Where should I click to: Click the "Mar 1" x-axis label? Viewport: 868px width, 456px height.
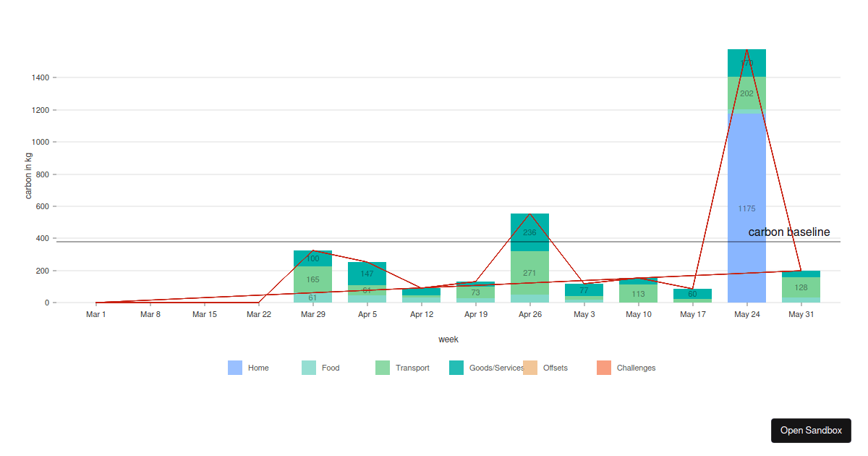[95, 314]
